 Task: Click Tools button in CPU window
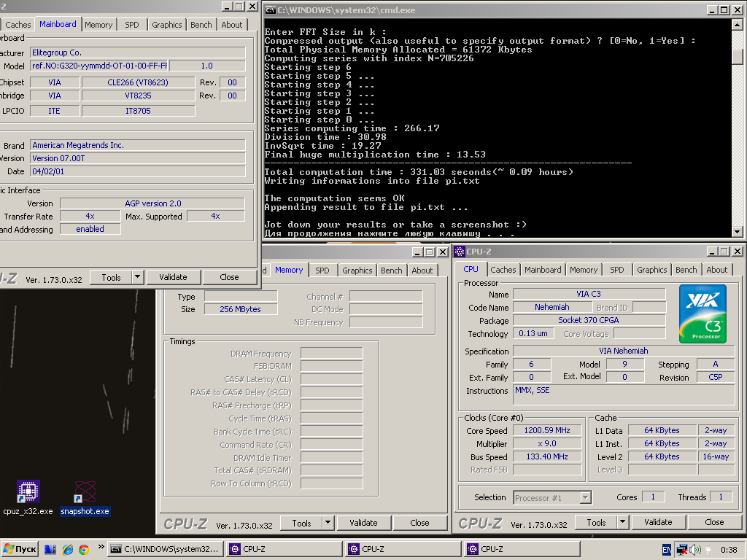tap(596, 522)
